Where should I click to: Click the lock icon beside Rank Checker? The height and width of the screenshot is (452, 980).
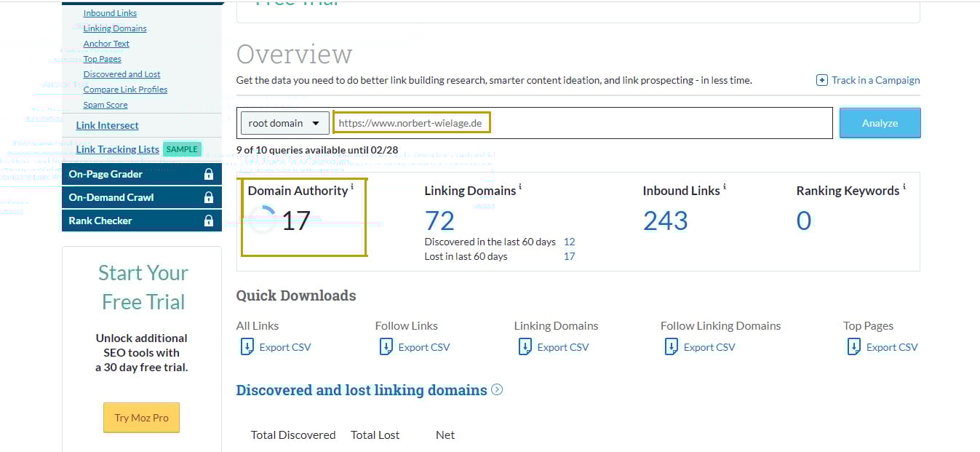pyautogui.click(x=210, y=220)
